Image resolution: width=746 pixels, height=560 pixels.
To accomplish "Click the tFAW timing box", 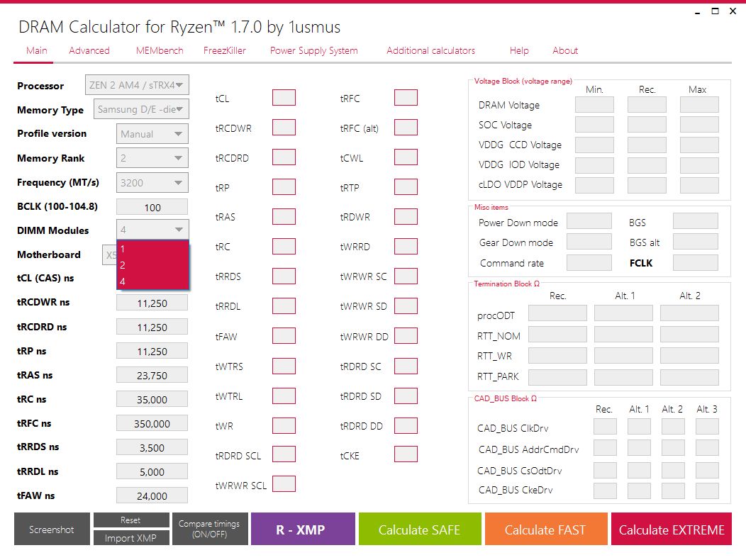I will (284, 336).
